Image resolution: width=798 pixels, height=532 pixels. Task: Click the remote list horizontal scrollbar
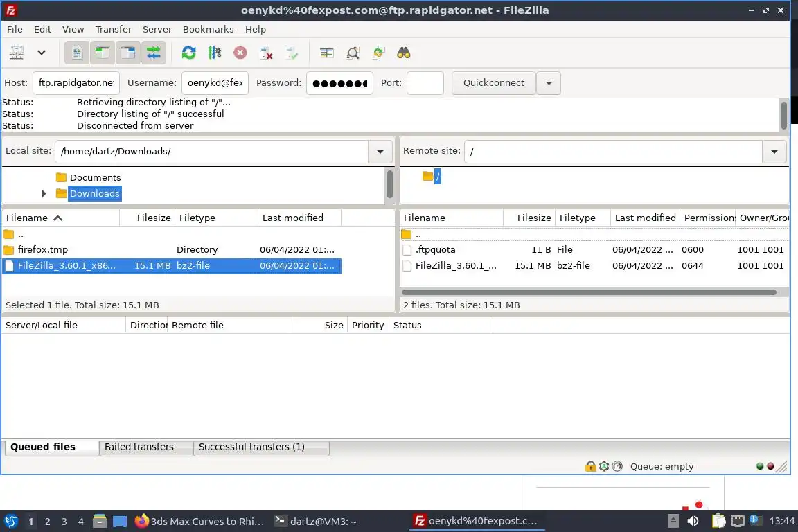(589, 293)
